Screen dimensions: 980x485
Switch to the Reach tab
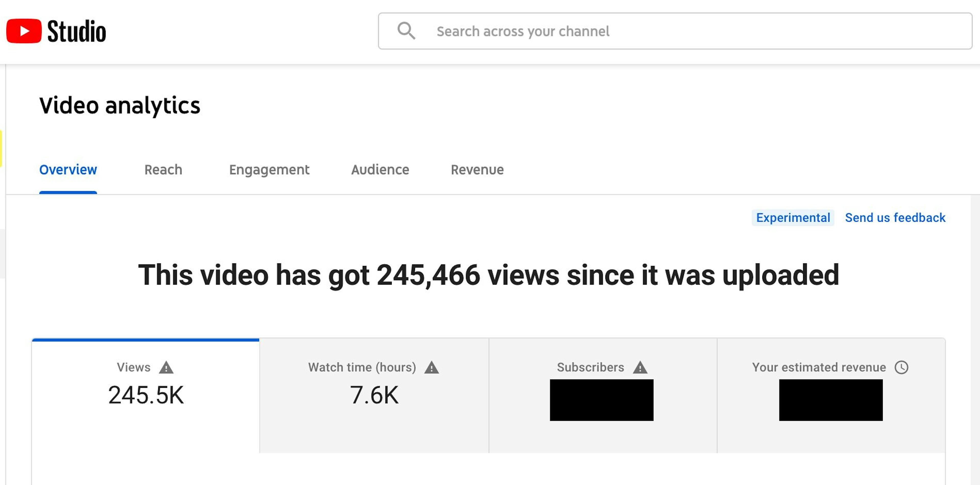(163, 170)
